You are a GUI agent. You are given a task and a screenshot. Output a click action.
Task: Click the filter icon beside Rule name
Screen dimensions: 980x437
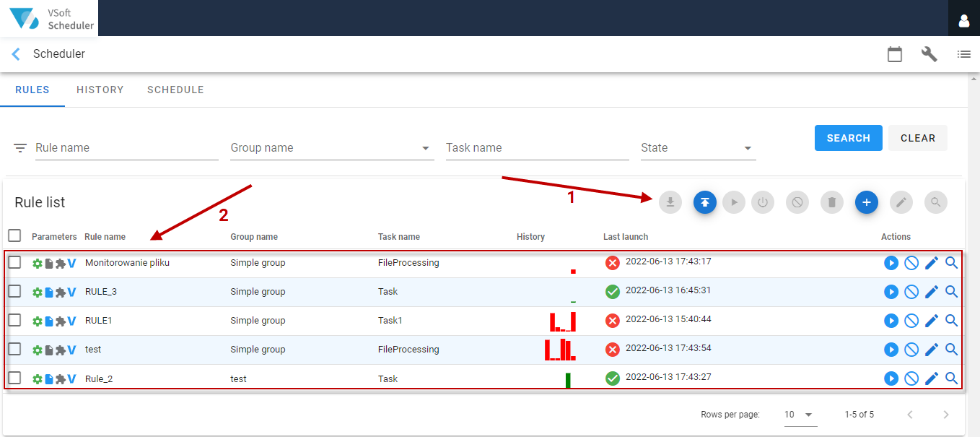[x=20, y=148]
